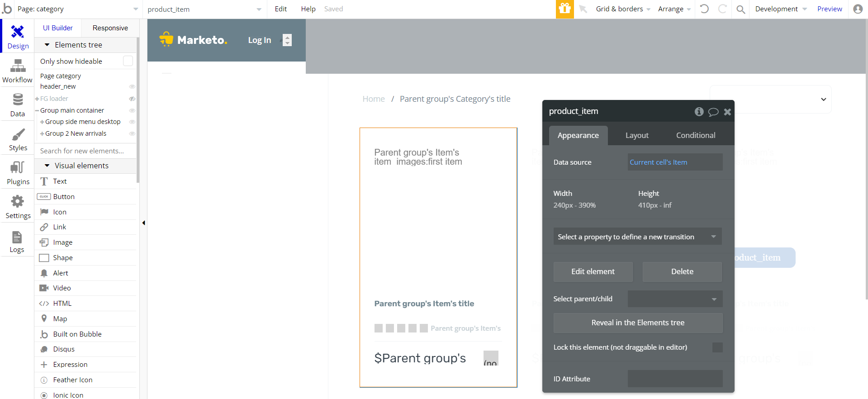868x399 pixels.
Task: Open the Data section
Action: tap(18, 104)
